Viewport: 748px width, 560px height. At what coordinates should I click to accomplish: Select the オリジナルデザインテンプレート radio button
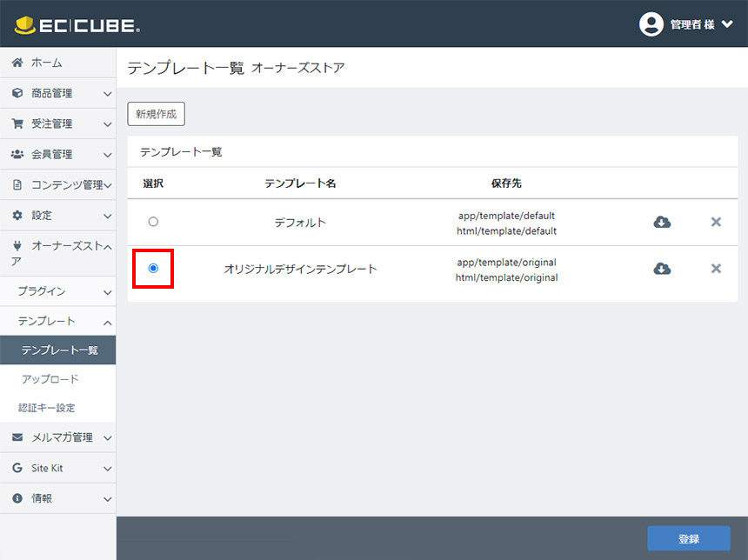tap(153, 269)
